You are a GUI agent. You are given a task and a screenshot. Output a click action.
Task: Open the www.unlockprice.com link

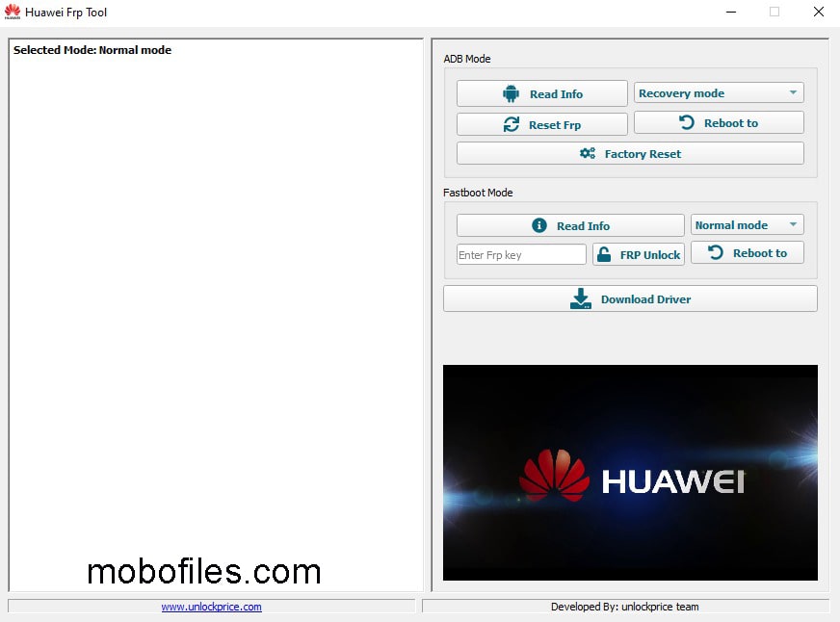tap(212, 607)
